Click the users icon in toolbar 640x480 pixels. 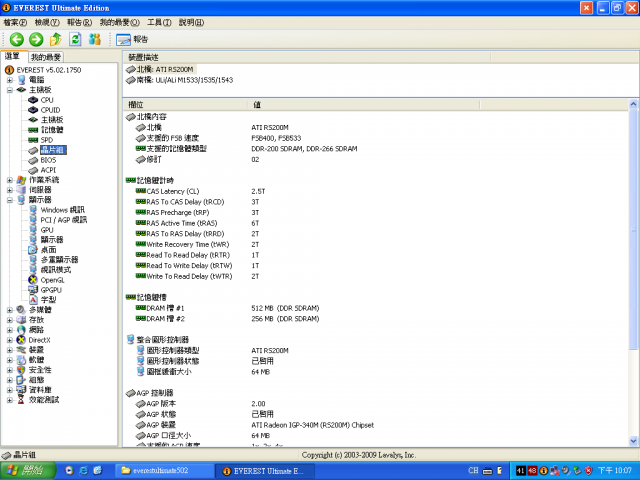(x=95, y=40)
